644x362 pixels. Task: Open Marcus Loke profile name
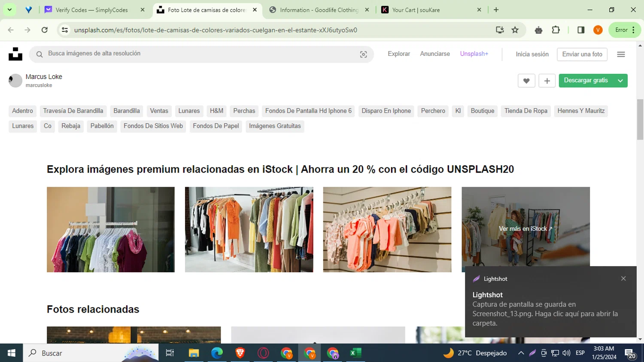pos(44,76)
